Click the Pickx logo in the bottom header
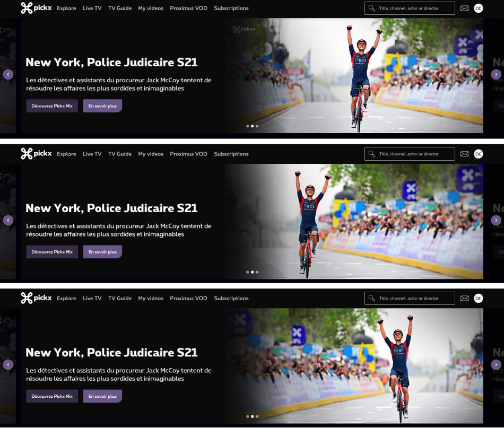The height and width of the screenshot is (428, 504). click(x=36, y=298)
